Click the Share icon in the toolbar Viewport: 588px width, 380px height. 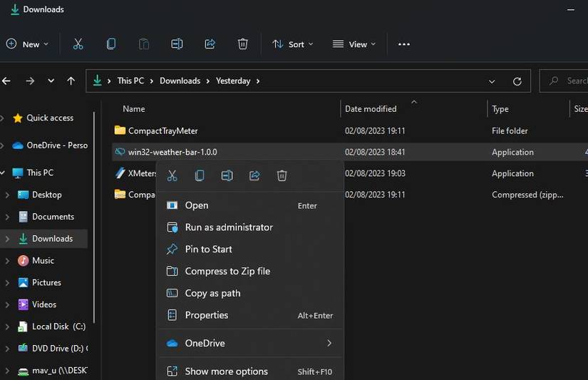pos(210,44)
